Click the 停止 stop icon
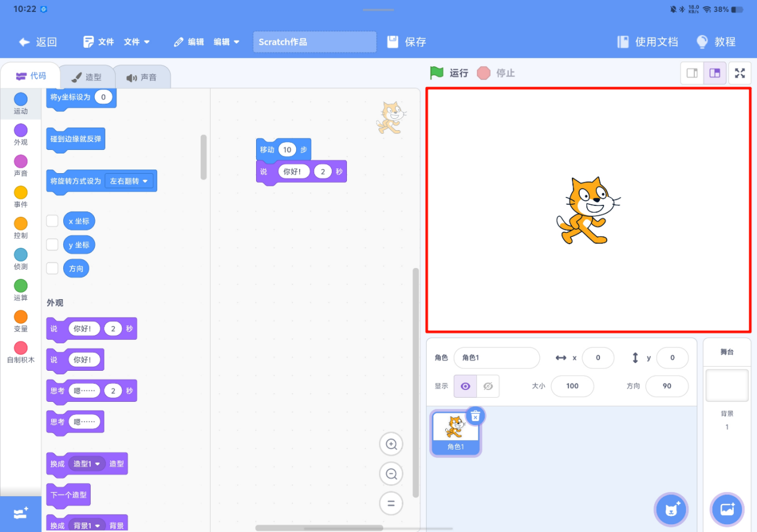 tap(484, 72)
